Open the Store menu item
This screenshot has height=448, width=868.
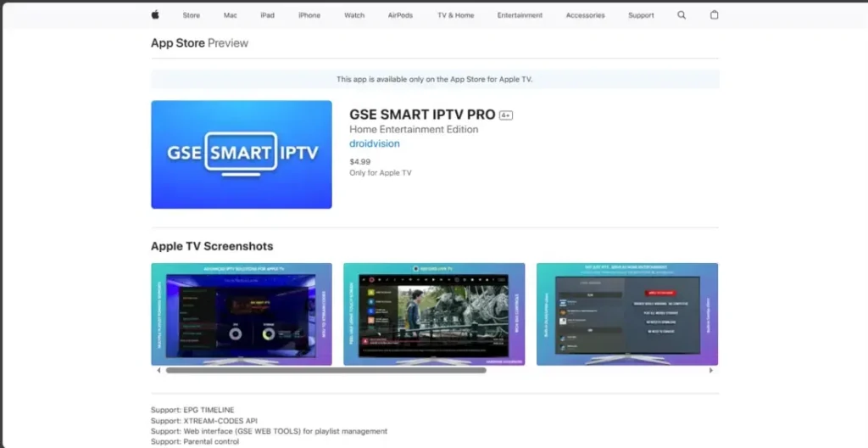192,15
